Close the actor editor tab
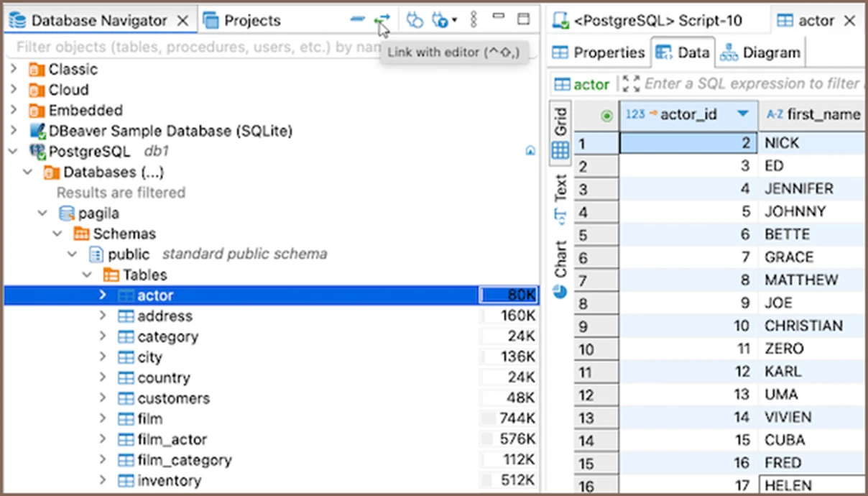868x496 pixels. point(850,20)
